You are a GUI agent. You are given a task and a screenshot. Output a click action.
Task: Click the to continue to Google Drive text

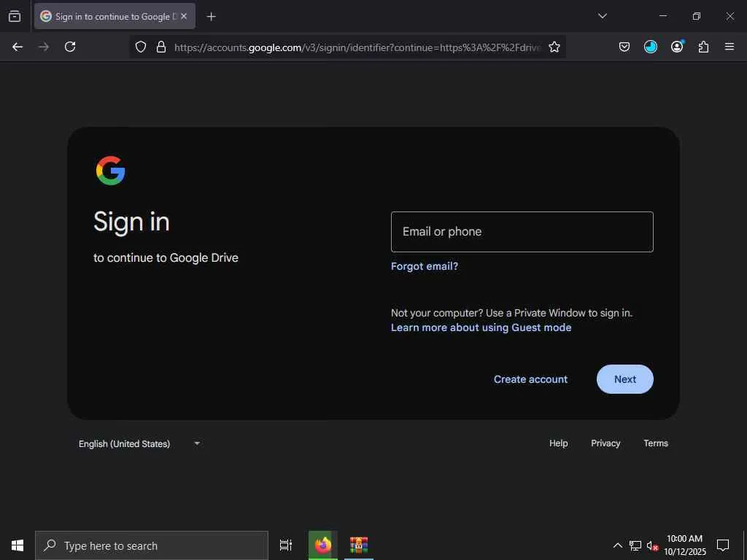pyautogui.click(x=166, y=257)
